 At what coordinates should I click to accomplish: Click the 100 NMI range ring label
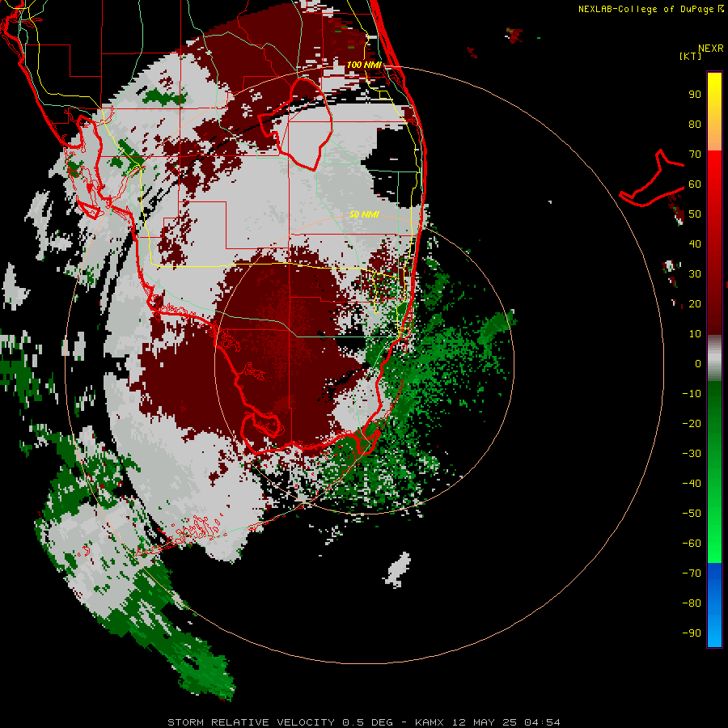pyautogui.click(x=364, y=65)
